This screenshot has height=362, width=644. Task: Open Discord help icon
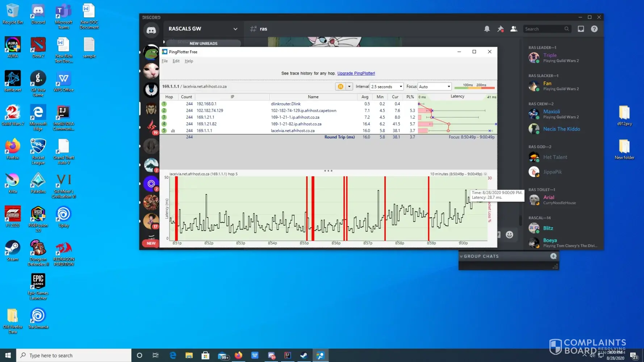[x=594, y=29]
